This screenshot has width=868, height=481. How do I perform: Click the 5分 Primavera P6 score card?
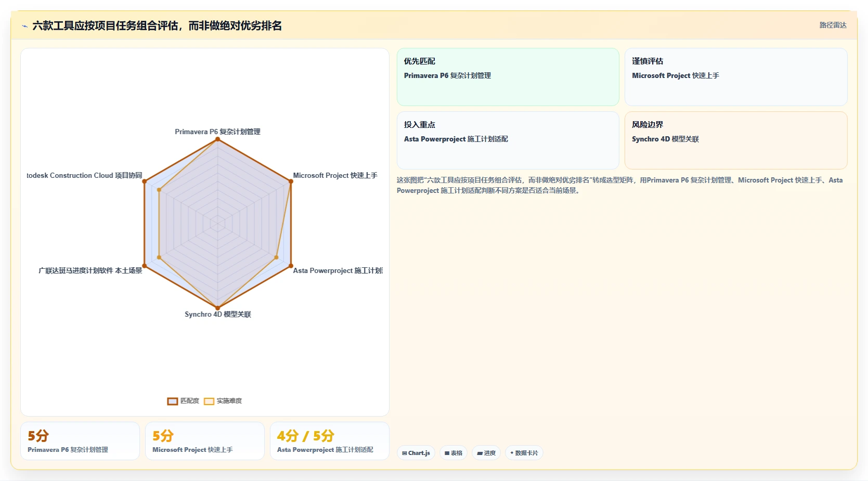click(x=80, y=441)
